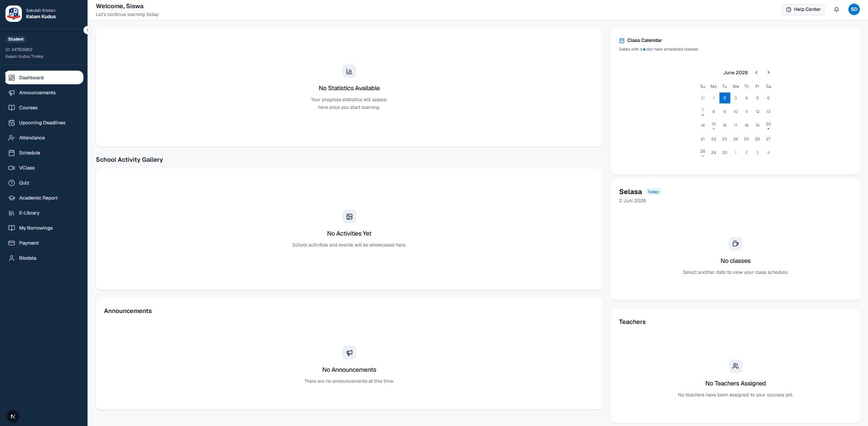Image resolution: width=868 pixels, height=426 pixels.
Task: Click the Kalam Kudus Timika text in sidebar
Action: (24, 56)
